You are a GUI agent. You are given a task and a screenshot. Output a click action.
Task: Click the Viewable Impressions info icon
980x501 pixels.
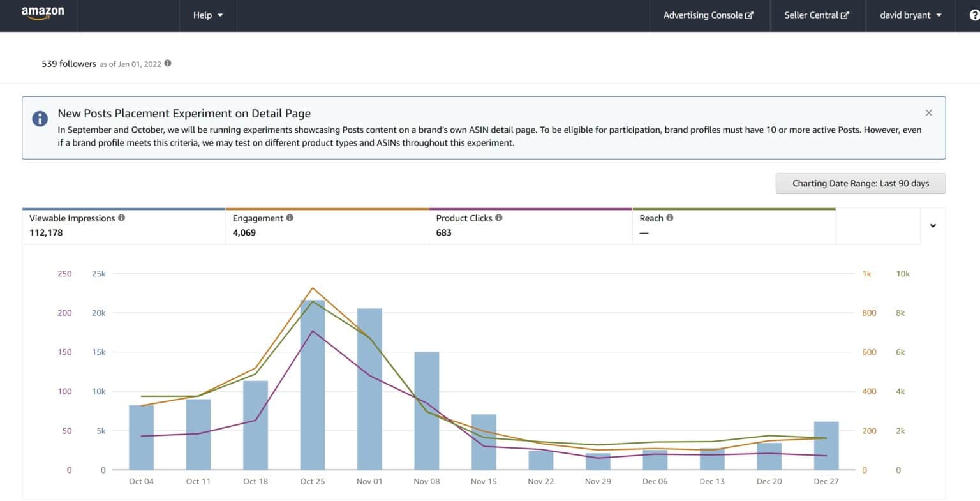(x=122, y=218)
